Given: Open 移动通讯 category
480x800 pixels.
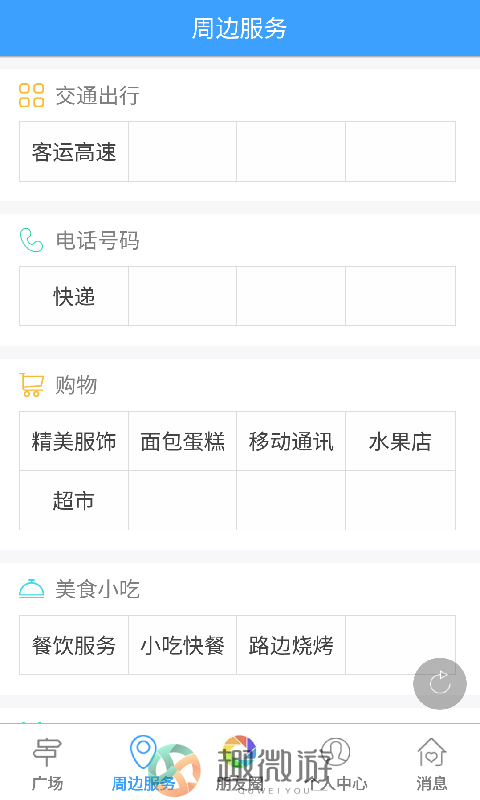Looking at the screenshot, I should [x=291, y=441].
